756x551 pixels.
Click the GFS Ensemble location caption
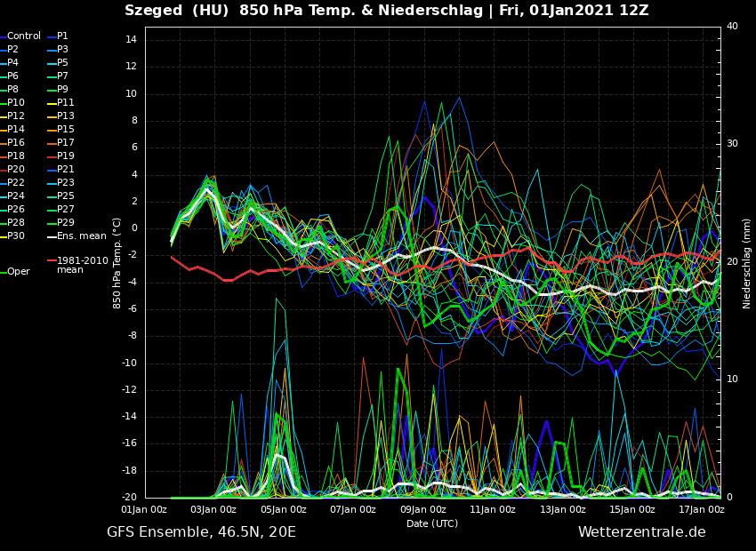point(201,532)
